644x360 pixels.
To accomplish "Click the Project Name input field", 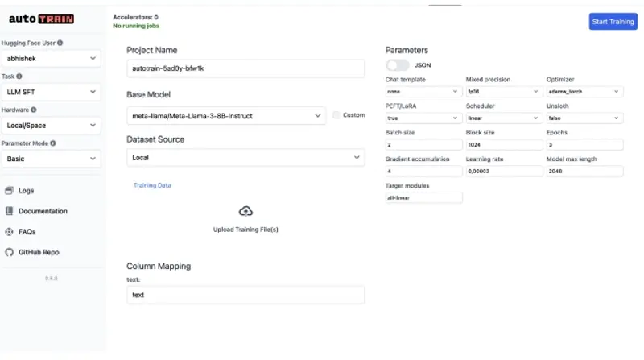I will [246, 68].
